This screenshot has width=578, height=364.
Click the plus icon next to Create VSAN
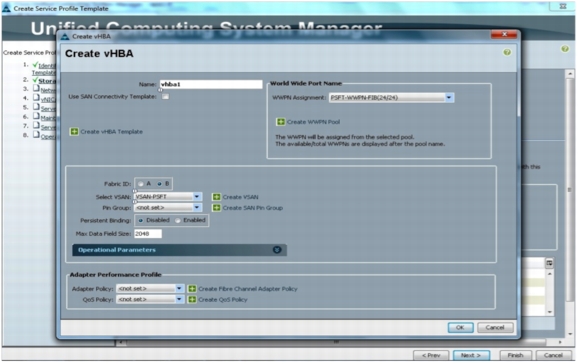tap(216, 197)
